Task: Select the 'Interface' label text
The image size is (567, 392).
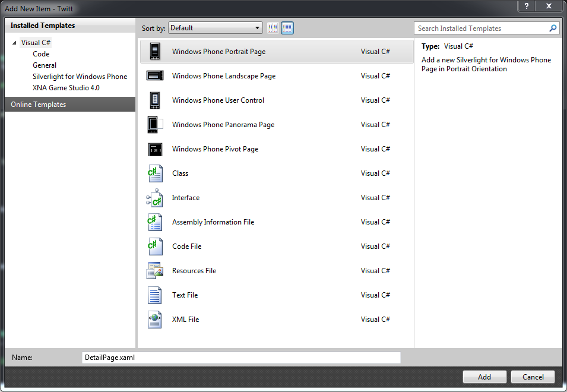Action: [185, 197]
